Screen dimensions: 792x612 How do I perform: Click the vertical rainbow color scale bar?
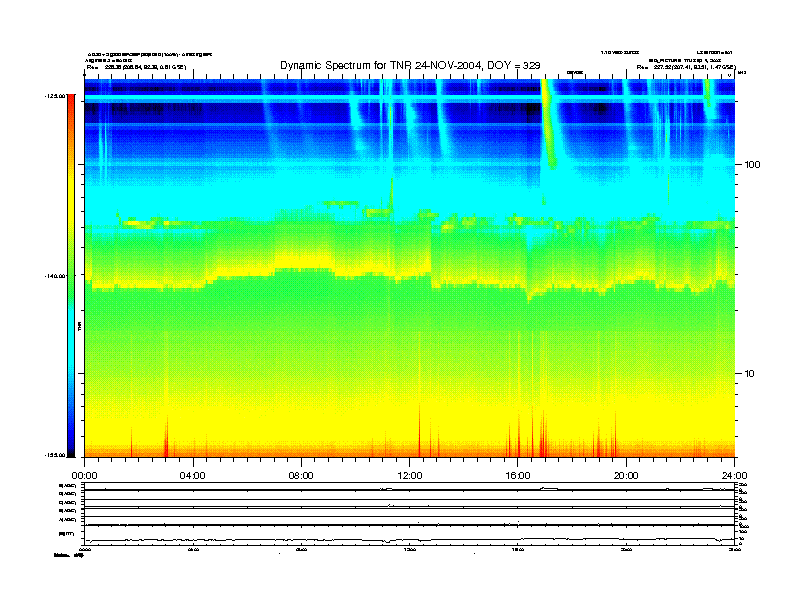click(x=71, y=276)
